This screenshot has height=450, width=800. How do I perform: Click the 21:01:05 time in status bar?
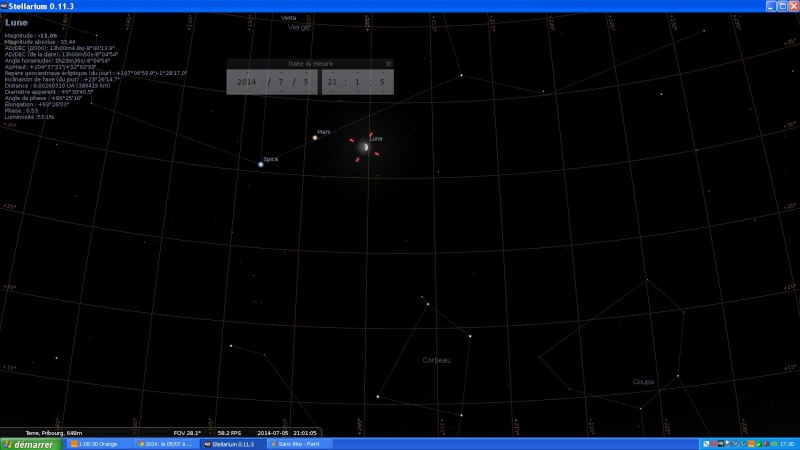305,433
